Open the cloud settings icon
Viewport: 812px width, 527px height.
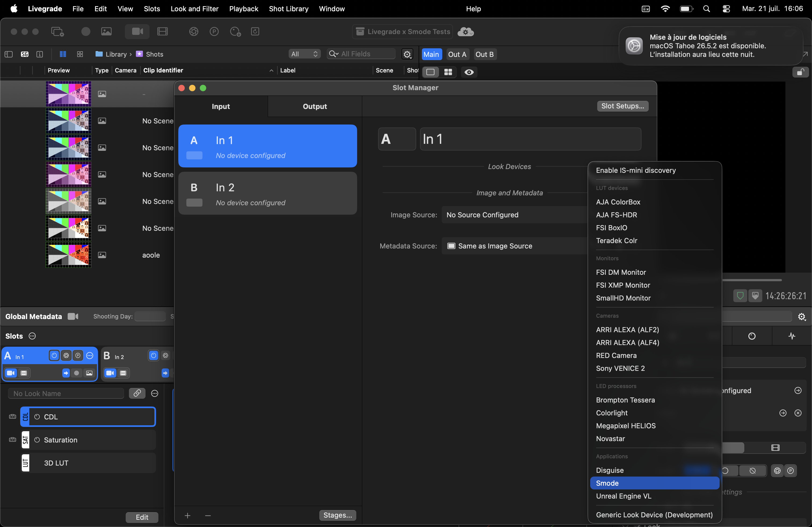[x=465, y=32]
